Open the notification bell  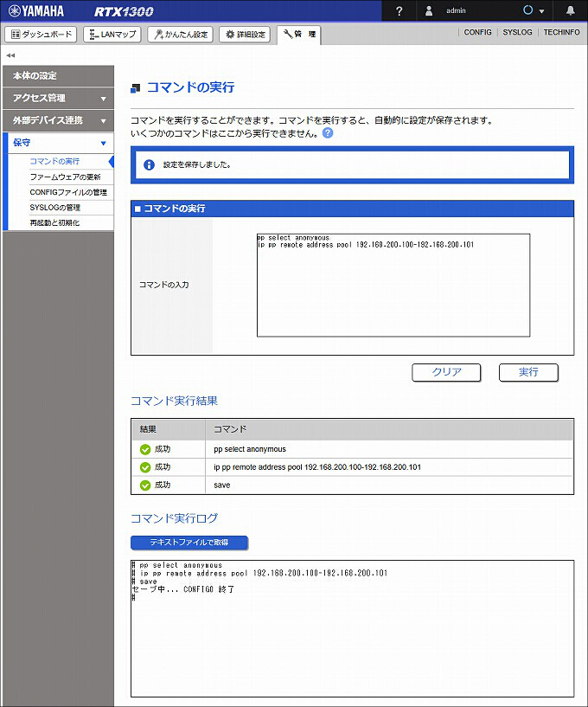[571, 10]
